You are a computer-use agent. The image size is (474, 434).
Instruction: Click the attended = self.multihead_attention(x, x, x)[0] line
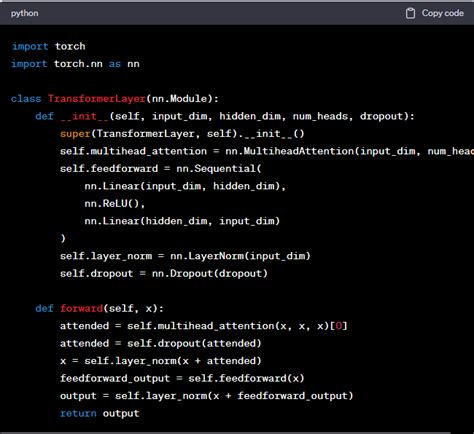[204, 326]
